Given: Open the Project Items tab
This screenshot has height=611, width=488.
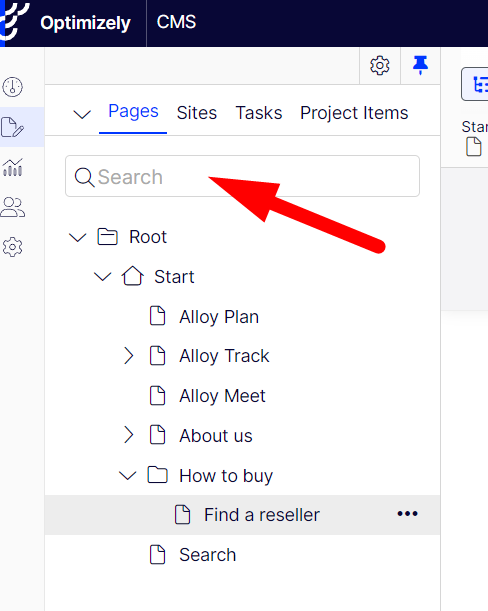Looking at the screenshot, I should point(354,113).
